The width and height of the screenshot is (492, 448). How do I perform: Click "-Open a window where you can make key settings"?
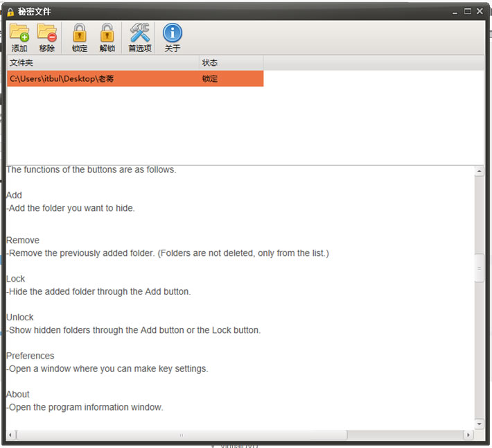107,368
